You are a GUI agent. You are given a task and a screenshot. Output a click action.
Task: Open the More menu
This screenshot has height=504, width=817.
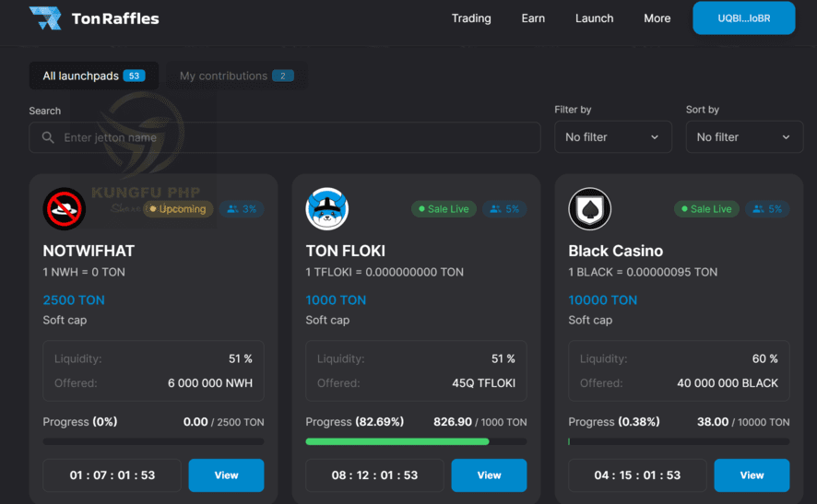tap(657, 18)
